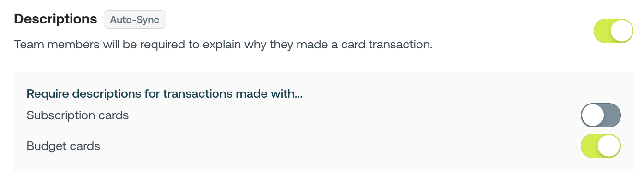644x184 pixels.
Task: Click the white knob of Subscription cards switch
Action: 593,115
